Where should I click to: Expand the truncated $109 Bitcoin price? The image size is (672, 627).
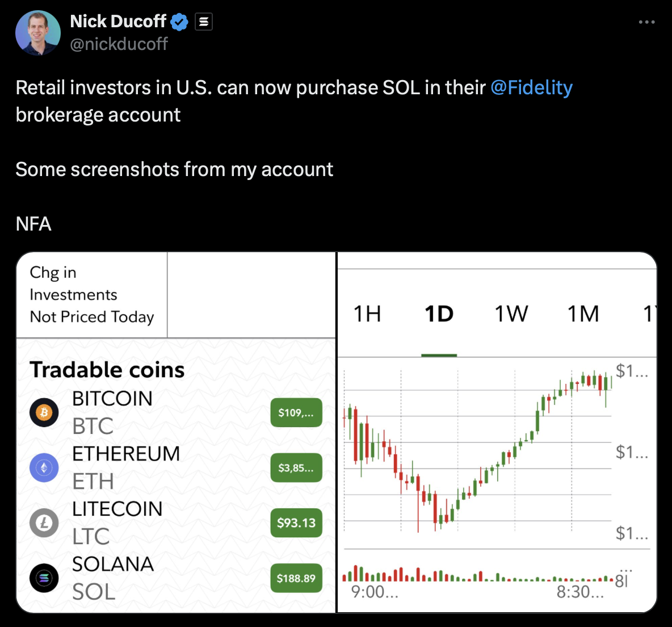click(x=296, y=412)
